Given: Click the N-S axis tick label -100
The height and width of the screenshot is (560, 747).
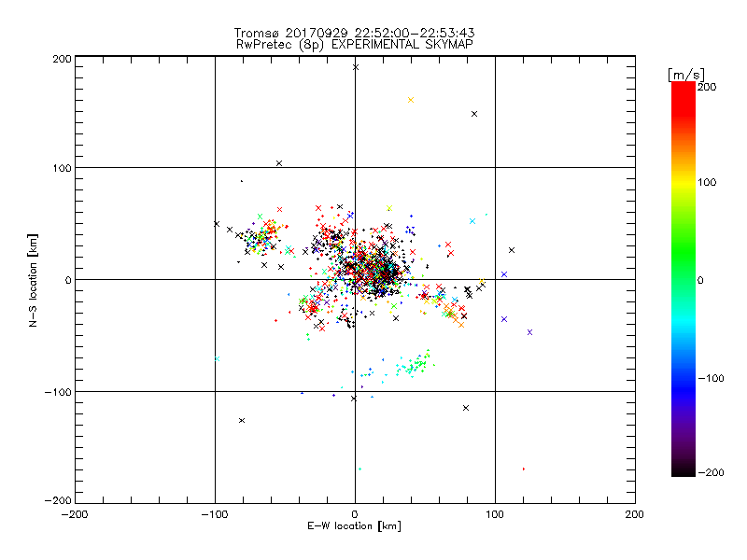Looking at the screenshot, I should click(x=58, y=392).
